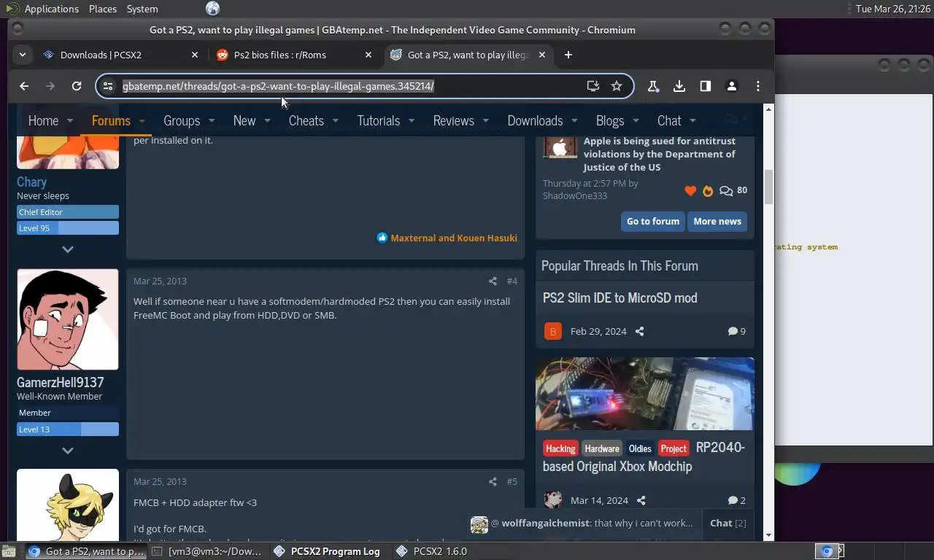934x560 pixels.
Task: Click the Hacking tag label
Action: click(560, 448)
